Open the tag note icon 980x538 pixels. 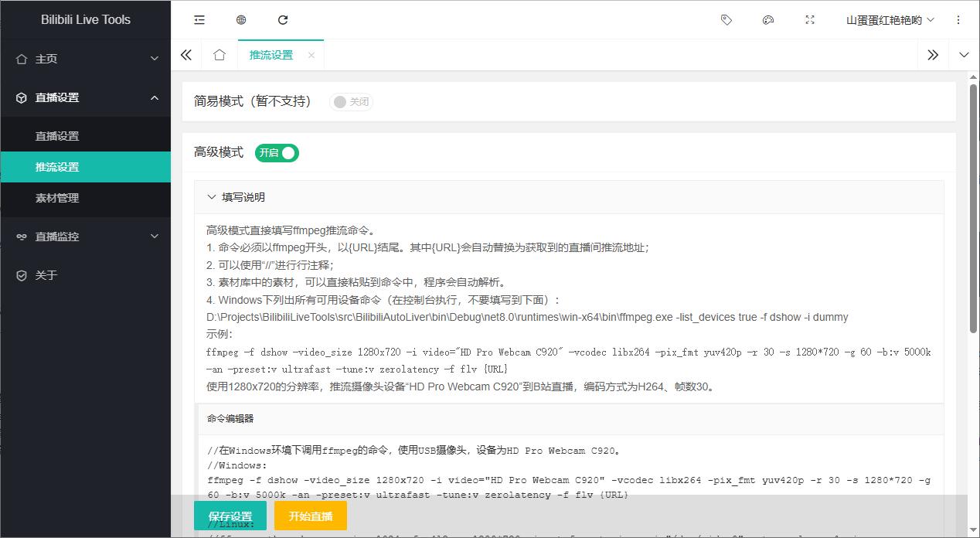click(x=726, y=20)
